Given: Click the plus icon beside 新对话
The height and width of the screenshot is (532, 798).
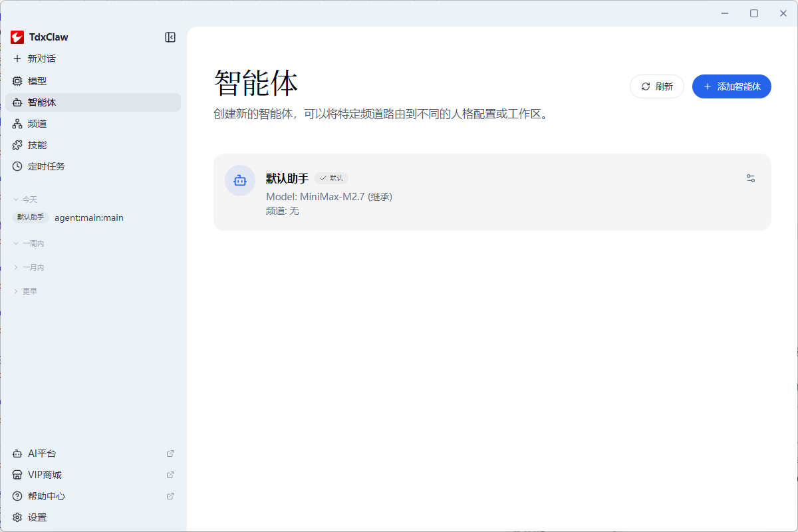Looking at the screenshot, I should pyautogui.click(x=17, y=59).
